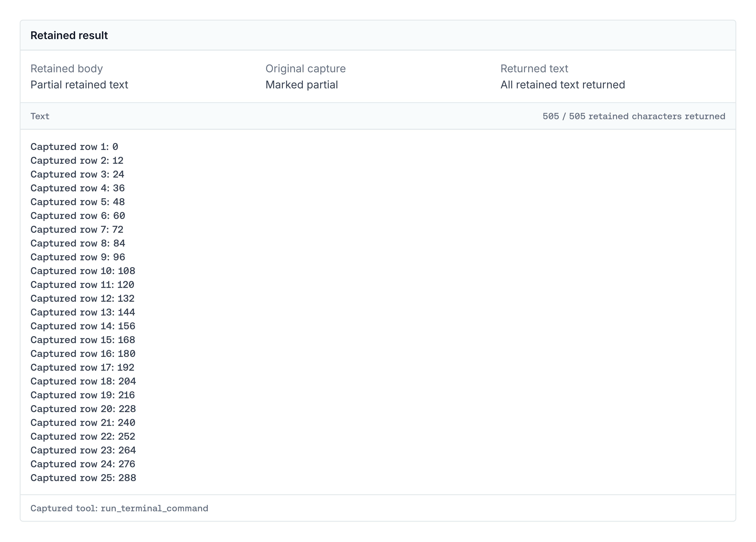Select line 'Captured row 13: 144'
This screenshot has height=542, width=756.
[x=83, y=313]
